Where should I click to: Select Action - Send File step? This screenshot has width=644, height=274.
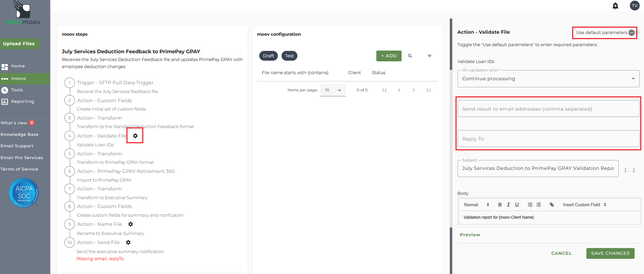[x=98, y=242]
